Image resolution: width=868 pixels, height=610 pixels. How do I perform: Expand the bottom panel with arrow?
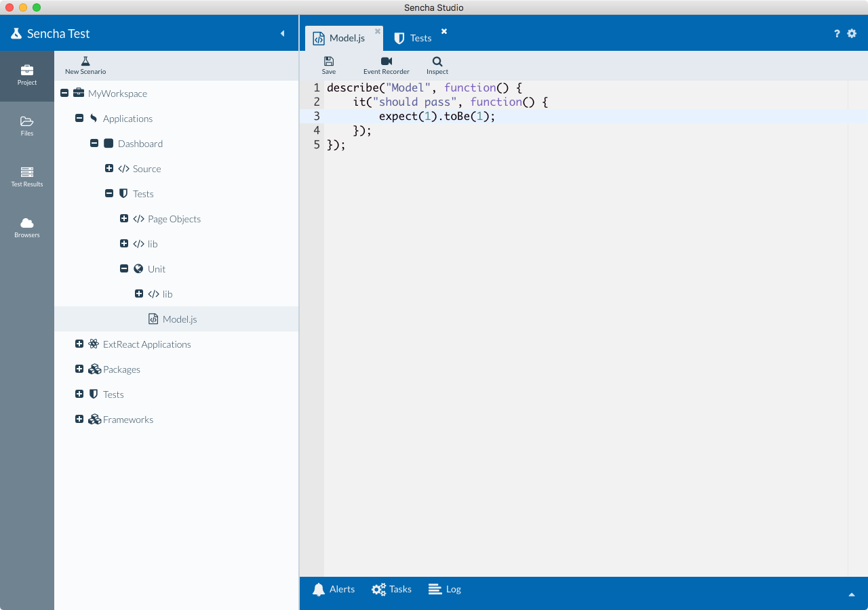click(852, 594)
